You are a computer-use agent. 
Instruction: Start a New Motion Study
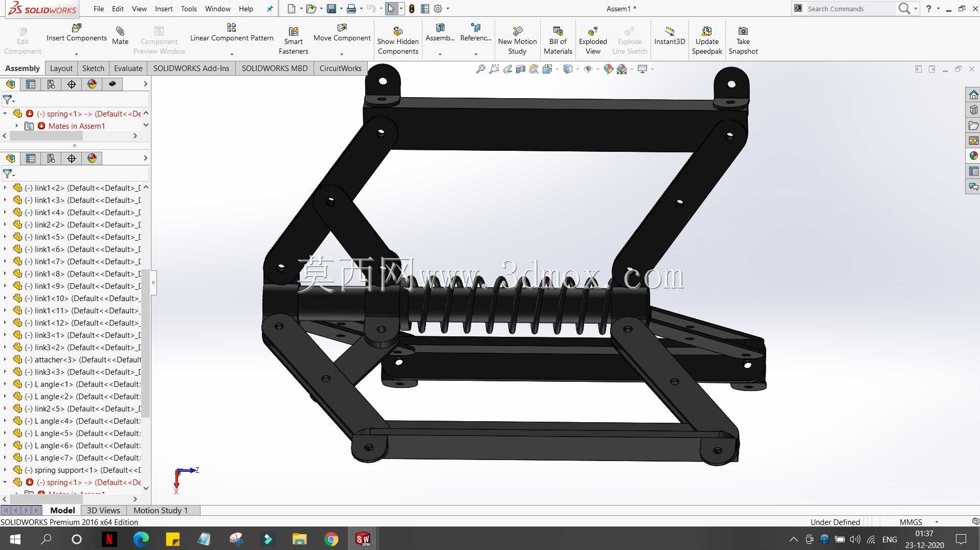point(517,41)
